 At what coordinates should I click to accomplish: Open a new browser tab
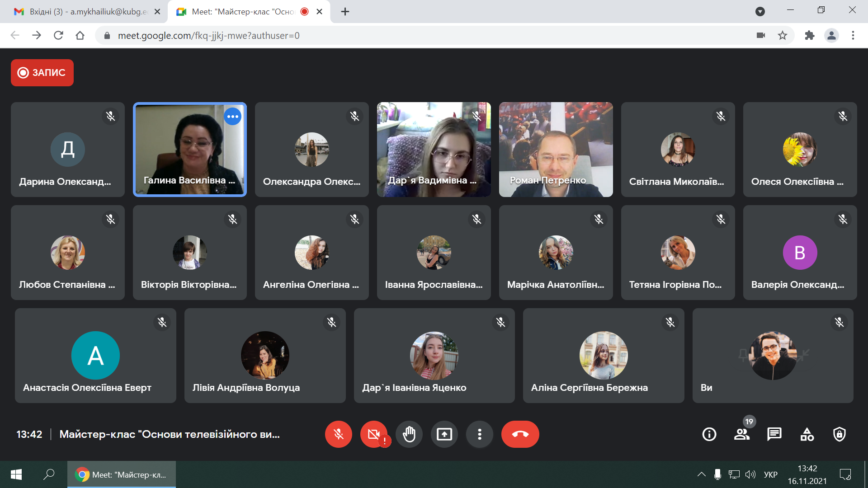coord(345,12)
